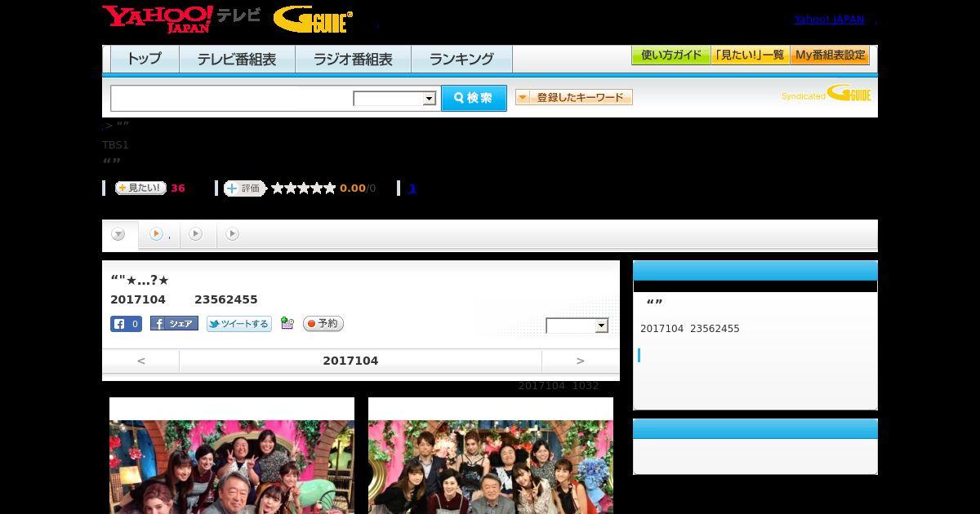
Task: Open the ランキング tab
Action: [x=461, y=59]
